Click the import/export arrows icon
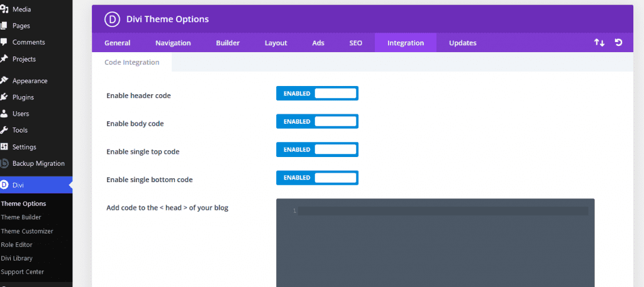 click(599, 43)
